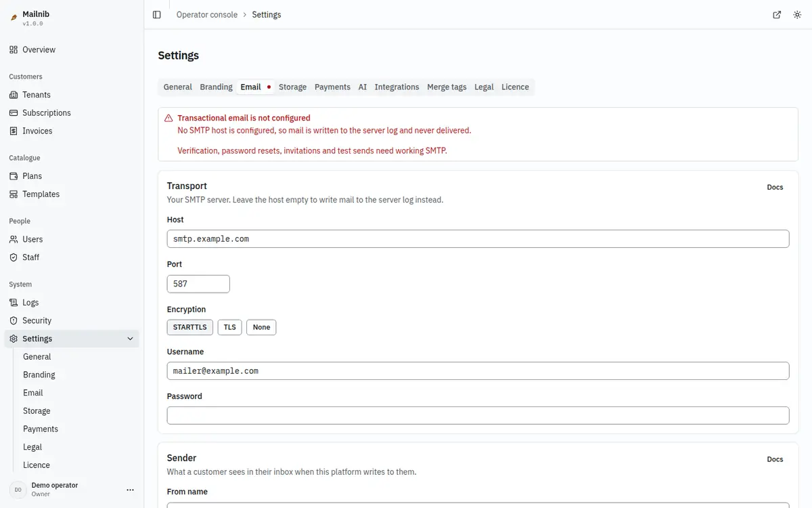Focus the Port input field
Viewport: 812px width, 508px height.
[198, 284]
